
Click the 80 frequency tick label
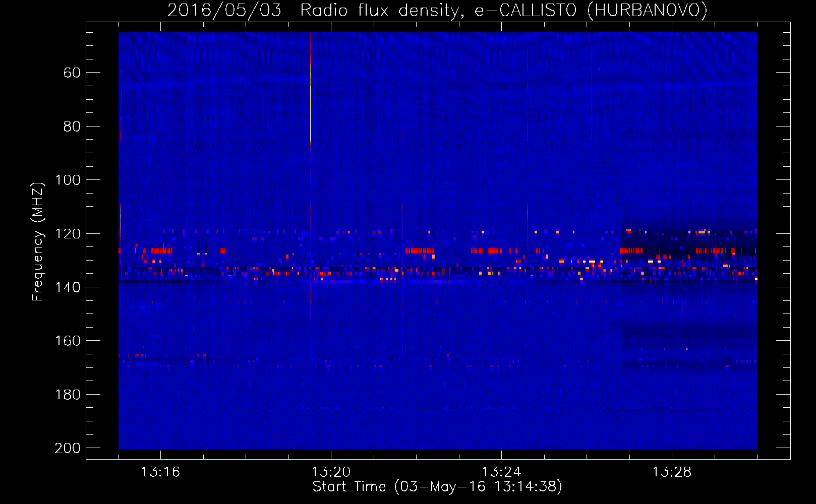pyautogui.click(x=72, y=127)
